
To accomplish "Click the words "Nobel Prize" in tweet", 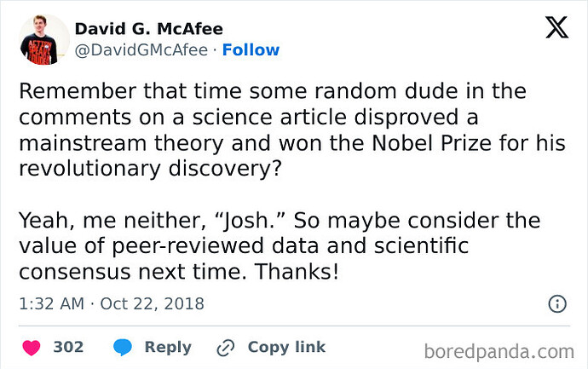I will (x=431, y=143).
